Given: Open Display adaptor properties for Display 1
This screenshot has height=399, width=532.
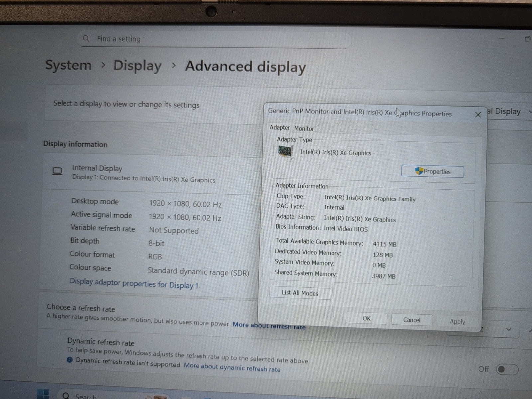Looking at the screenshot, I should 134,283.
